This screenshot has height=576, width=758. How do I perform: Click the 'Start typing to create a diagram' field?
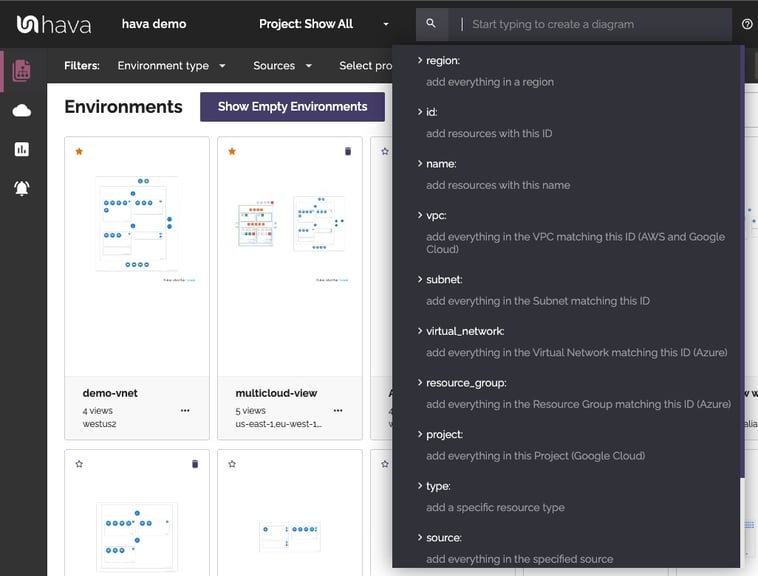click(595, 24)
